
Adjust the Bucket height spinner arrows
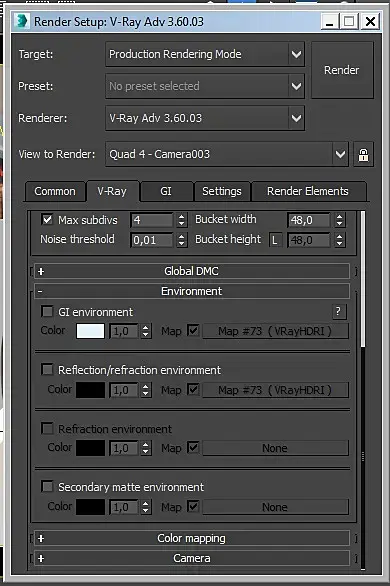point(339,240)
